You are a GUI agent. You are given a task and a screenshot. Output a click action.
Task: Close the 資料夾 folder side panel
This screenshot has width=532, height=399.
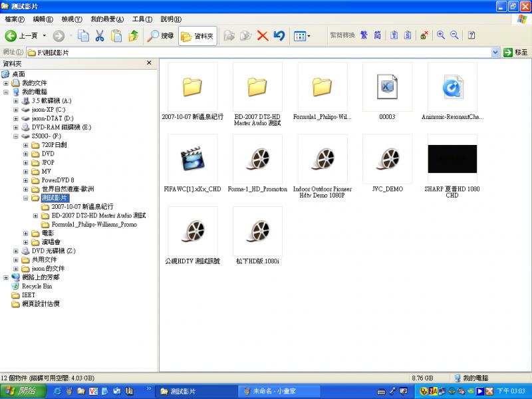[x=149, y=63]
